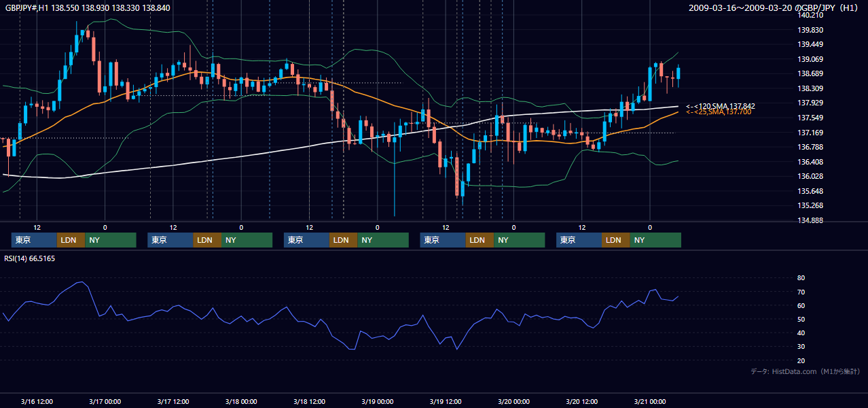Click the 3/20 12:00 time axis marker

(581, 401)
